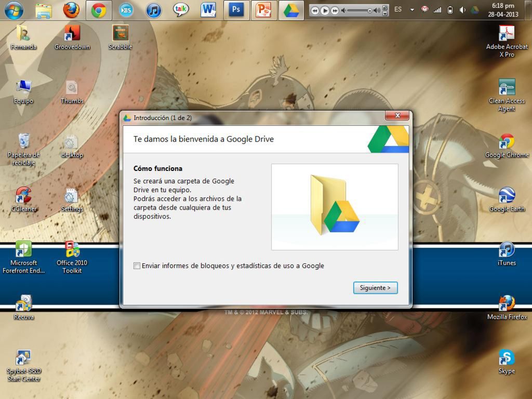Image resolution: width=532 pixels, height=399 pixels.
Task: Select the Google Earth desktop shortcut
Action: (x=507, y=200)
